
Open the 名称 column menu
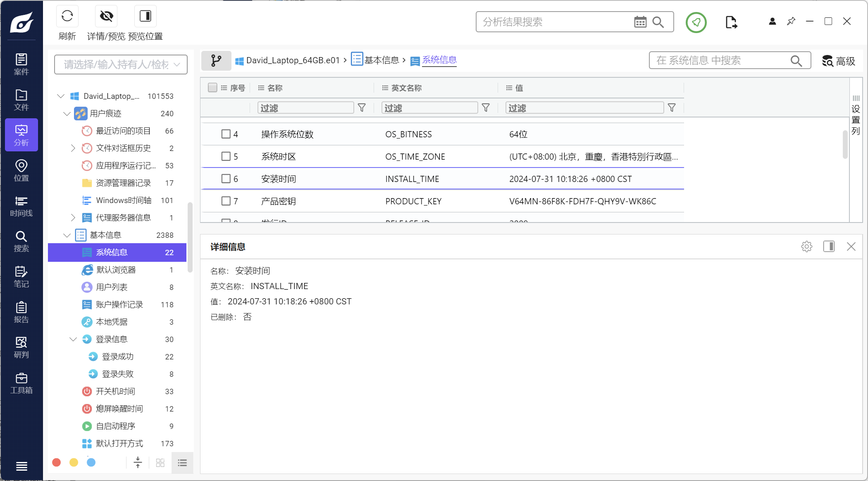(261, 88)
